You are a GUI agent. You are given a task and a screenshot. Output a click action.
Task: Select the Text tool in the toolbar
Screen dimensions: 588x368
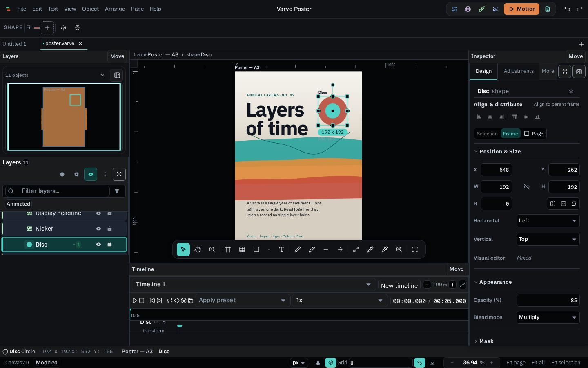click(x=282, y=249)
